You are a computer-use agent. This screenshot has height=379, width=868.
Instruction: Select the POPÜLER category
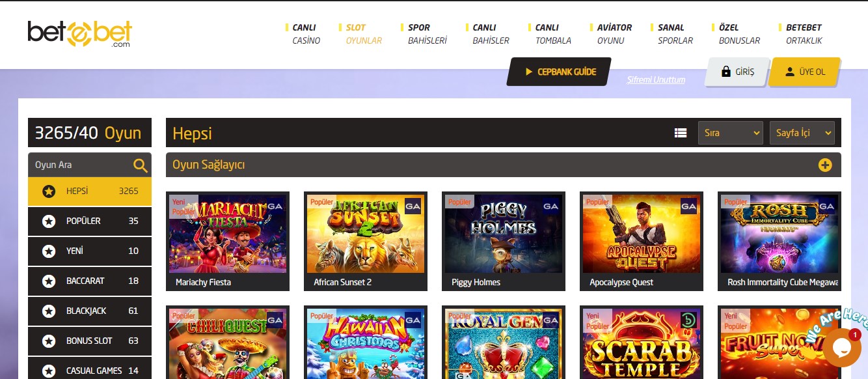pyautogui.click(x=90, y=221)
